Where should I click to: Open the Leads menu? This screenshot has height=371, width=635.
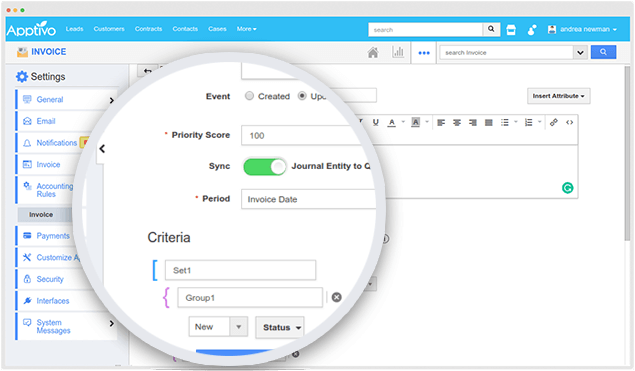pos(75,29)
